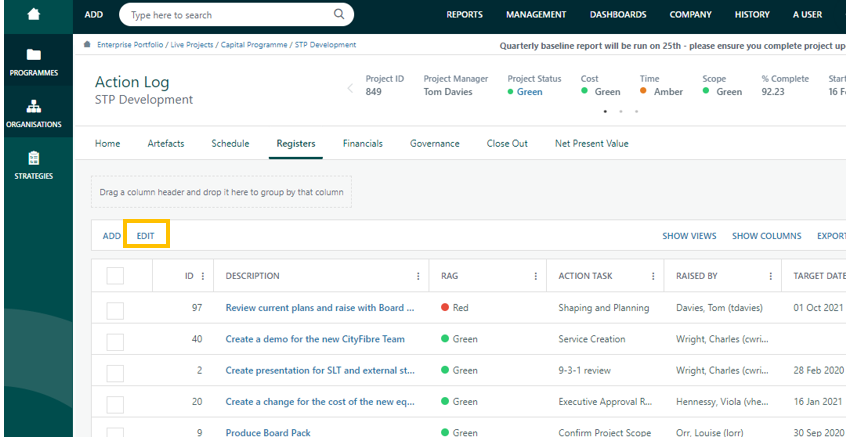846x445 pixels.
Task: Tick the checkbox for action ID 2
Action: click(x=115, y=373)
